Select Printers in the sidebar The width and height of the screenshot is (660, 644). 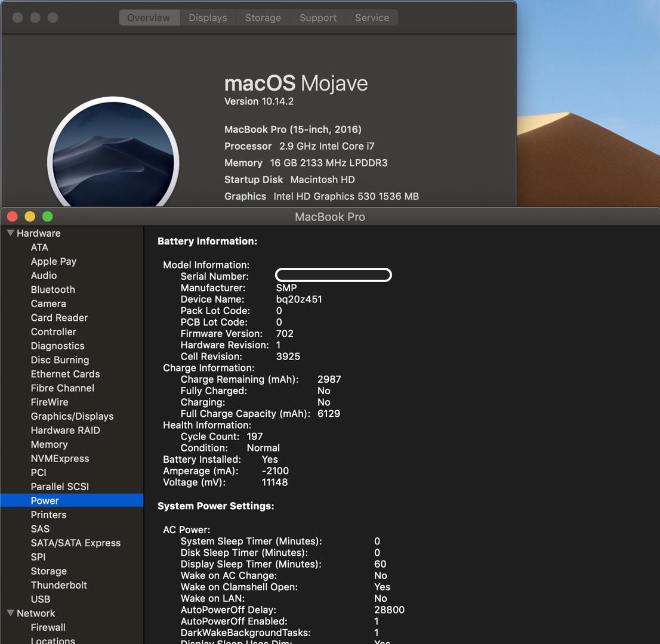coord(49,515)
